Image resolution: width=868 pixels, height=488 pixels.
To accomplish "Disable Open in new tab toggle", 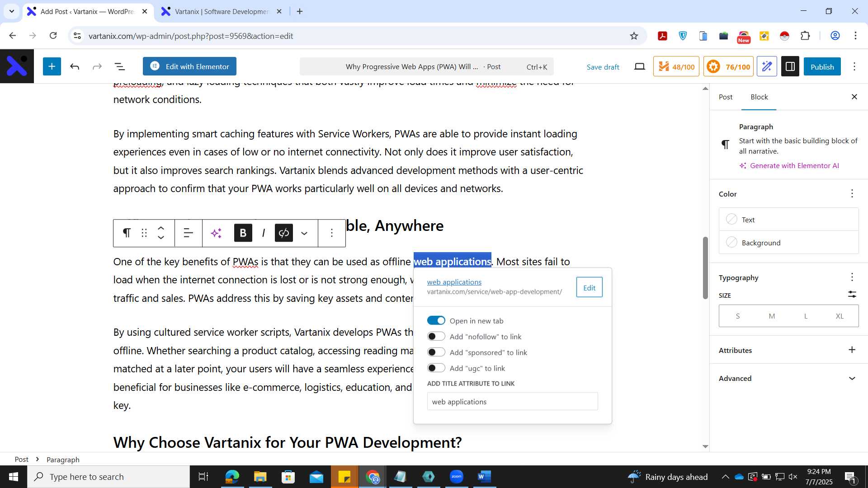I will click(x=436, y=320).
